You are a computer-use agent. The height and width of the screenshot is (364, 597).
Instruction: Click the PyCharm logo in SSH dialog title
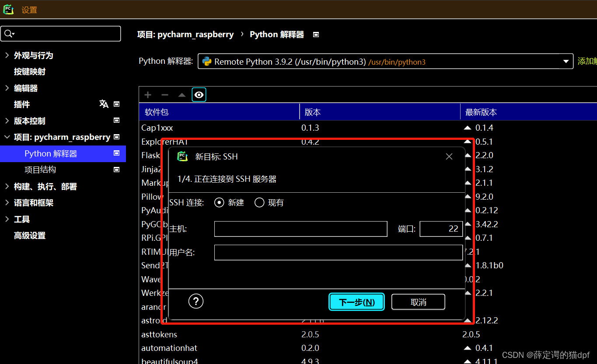pyautogui.click(x=182, y=156)
